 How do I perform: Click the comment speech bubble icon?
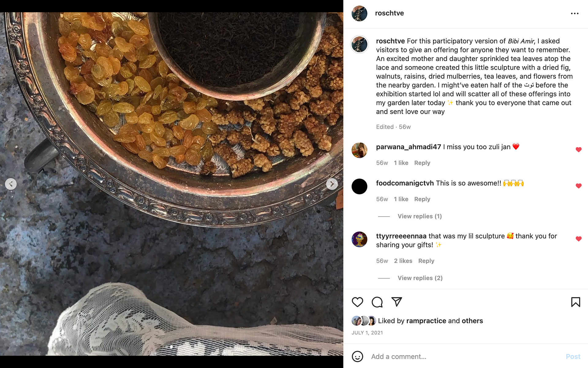point(377,302)
